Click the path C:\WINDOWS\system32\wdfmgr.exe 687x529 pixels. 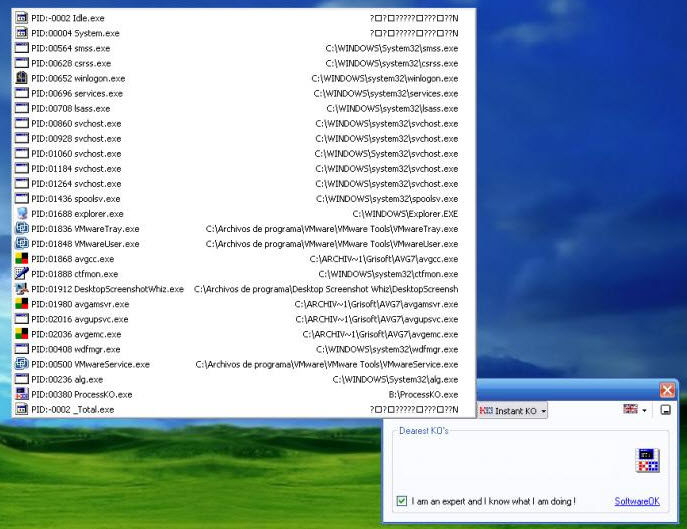tap(387, 349)
